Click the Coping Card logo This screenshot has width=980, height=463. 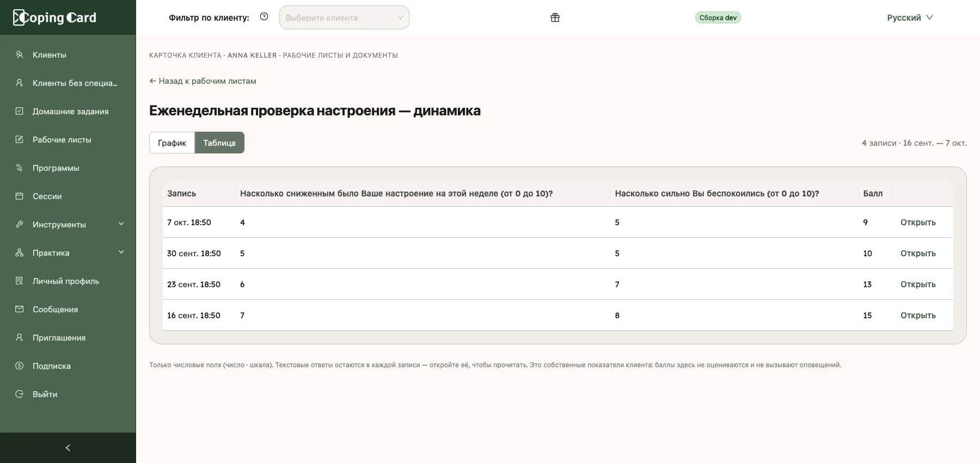54,17
